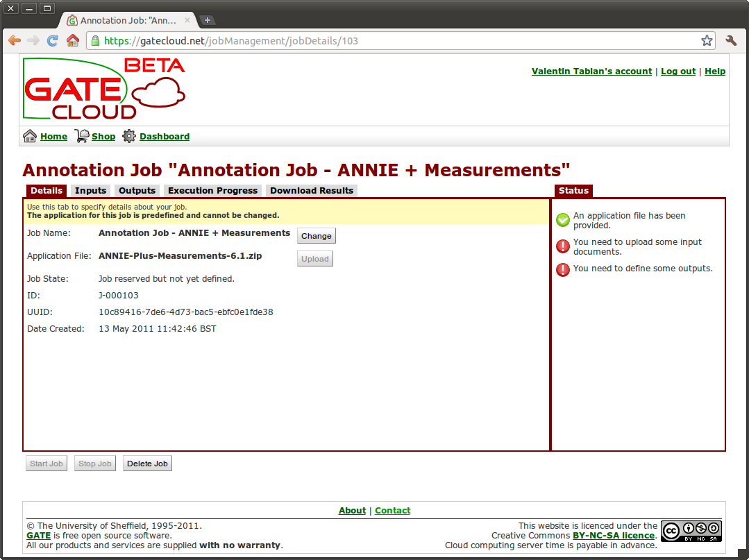Click the ID value J-000103

pos(119,296)
